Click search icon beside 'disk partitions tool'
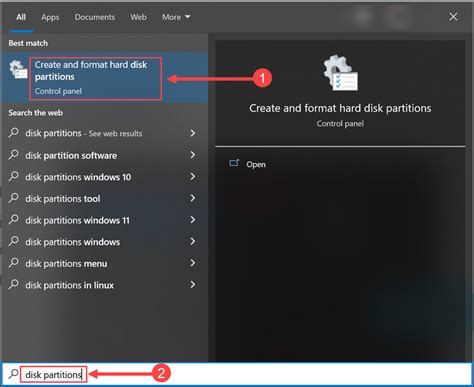Screen dimensions: 474x387 [x=14, y=198]
